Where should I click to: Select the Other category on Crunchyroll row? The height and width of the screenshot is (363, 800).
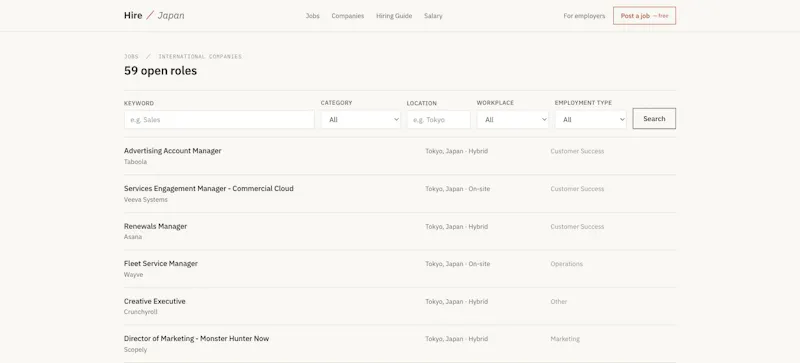click(559, 302)
